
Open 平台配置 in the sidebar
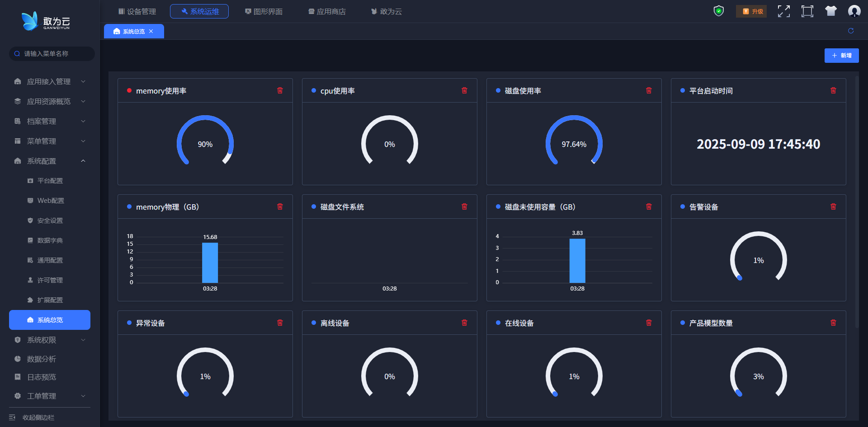[x=50, y=181]
